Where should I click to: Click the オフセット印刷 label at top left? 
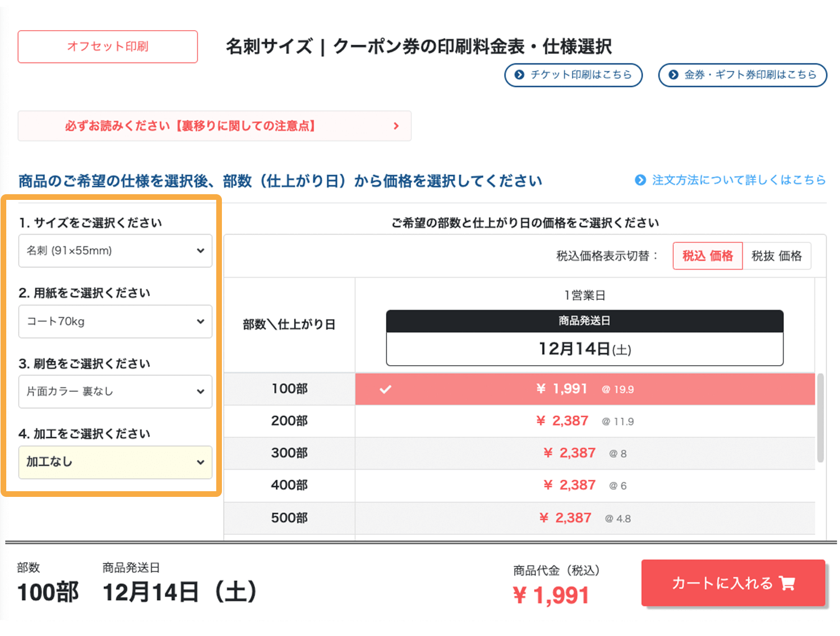(x=107, y=47)
